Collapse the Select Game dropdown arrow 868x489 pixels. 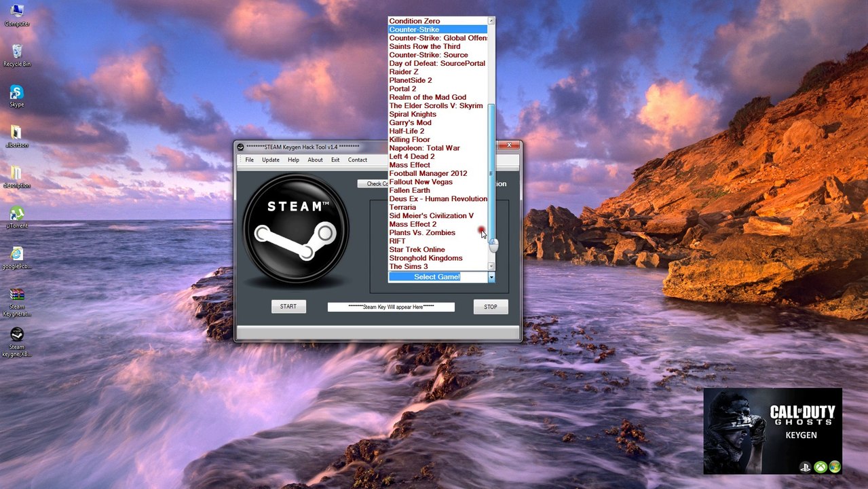click(x=491, y=277)
